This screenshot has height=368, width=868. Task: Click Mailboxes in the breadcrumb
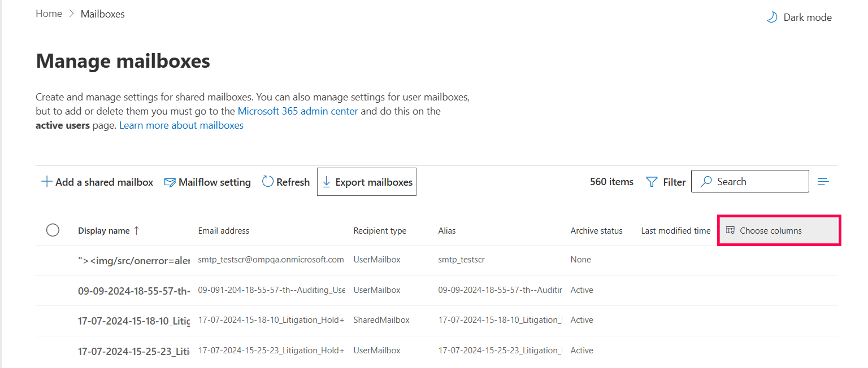pos(103,14)
